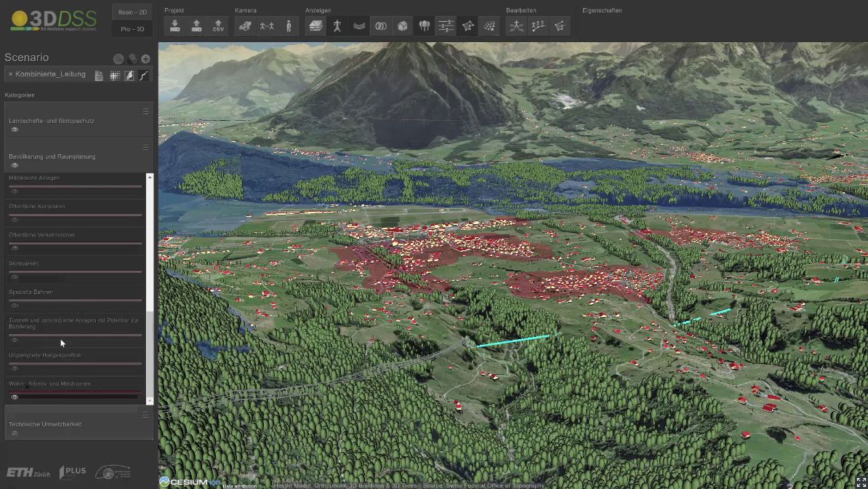Toggle visibility of Landschafts- und Biotopschutz
This screenshot has width=868, height=489.
point(15,130)
